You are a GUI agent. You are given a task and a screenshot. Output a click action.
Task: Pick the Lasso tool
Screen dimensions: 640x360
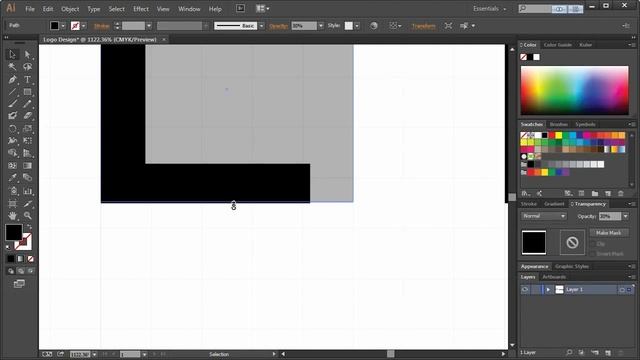(27, 67)
